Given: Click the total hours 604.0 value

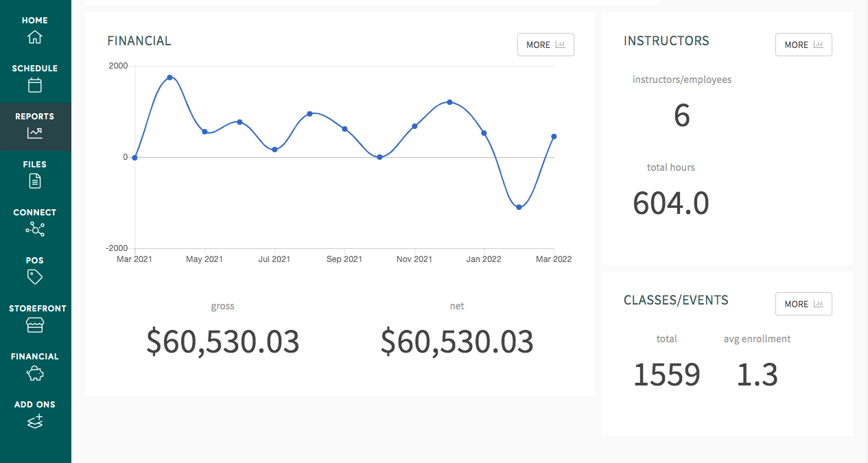Looking at the screenshot, I should pyautogui.click(x=671, y=203).
